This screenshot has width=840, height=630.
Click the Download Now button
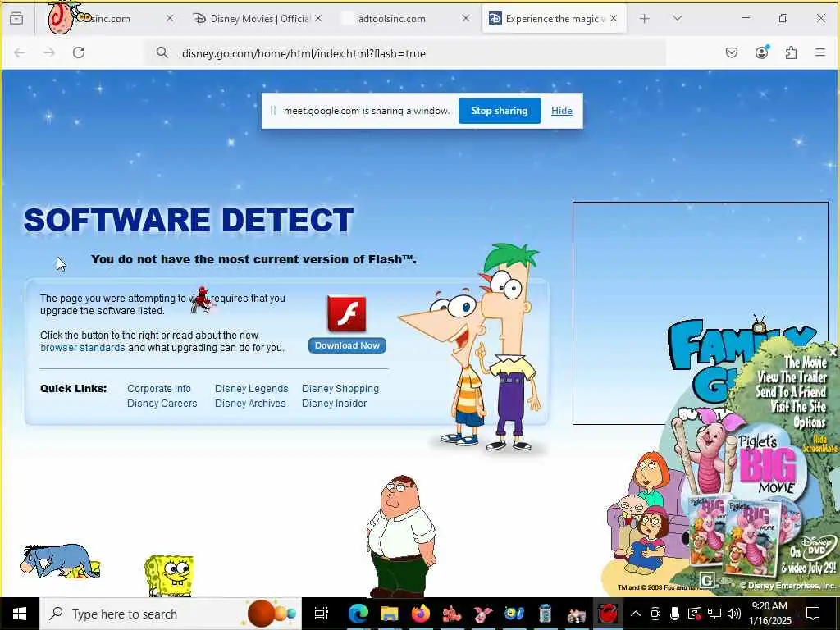(x=347, y=345)
